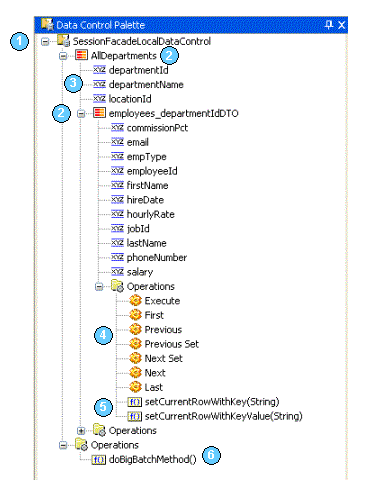Select the SessionFacadeLocalDataControl label
The width and height of the screenshot is (373, 503).
[x=142, y=41]
